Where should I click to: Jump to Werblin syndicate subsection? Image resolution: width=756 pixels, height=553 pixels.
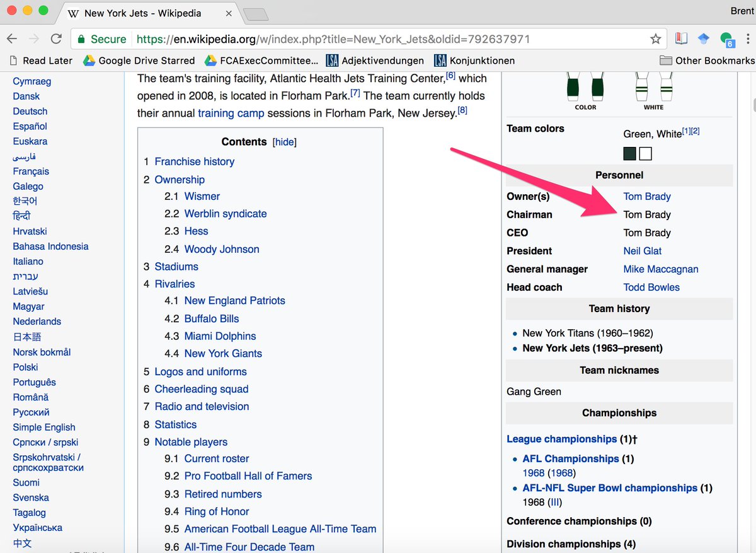[226, 214]
